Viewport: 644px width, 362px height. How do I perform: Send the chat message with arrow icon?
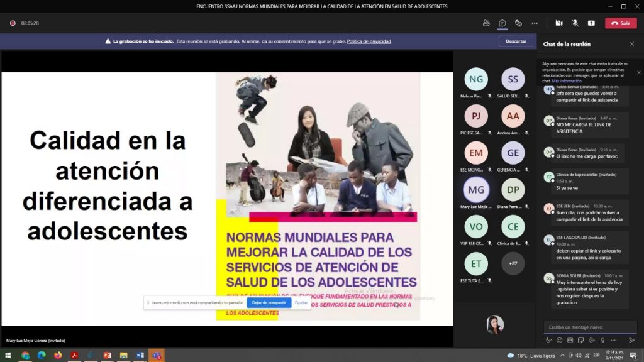(632, 340)
